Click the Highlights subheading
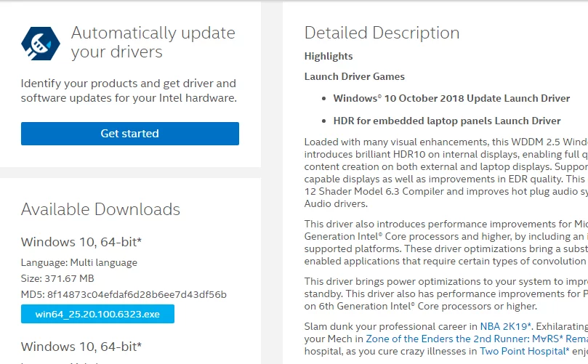 coord(329,56)
